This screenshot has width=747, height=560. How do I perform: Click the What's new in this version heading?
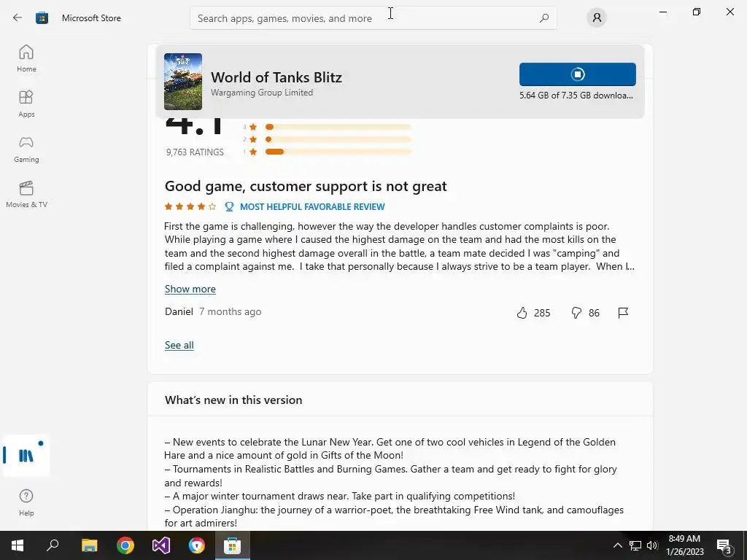(x=233, y=400)
